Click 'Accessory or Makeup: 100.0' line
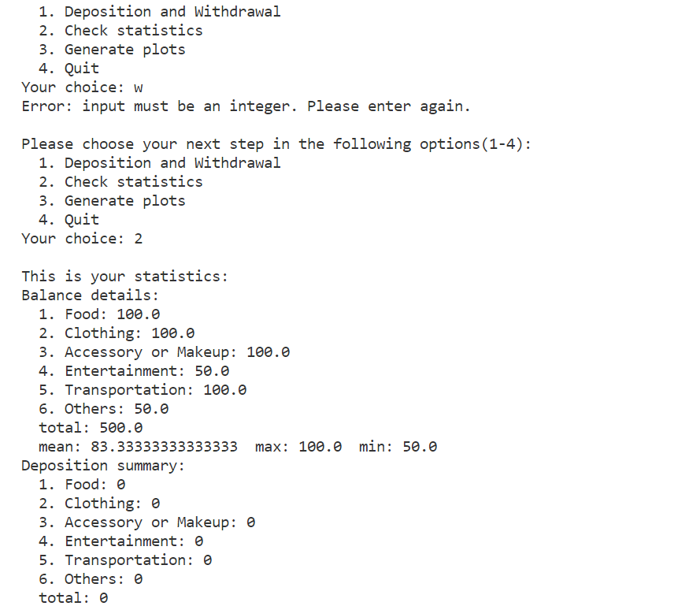 [x=165, y=352]
